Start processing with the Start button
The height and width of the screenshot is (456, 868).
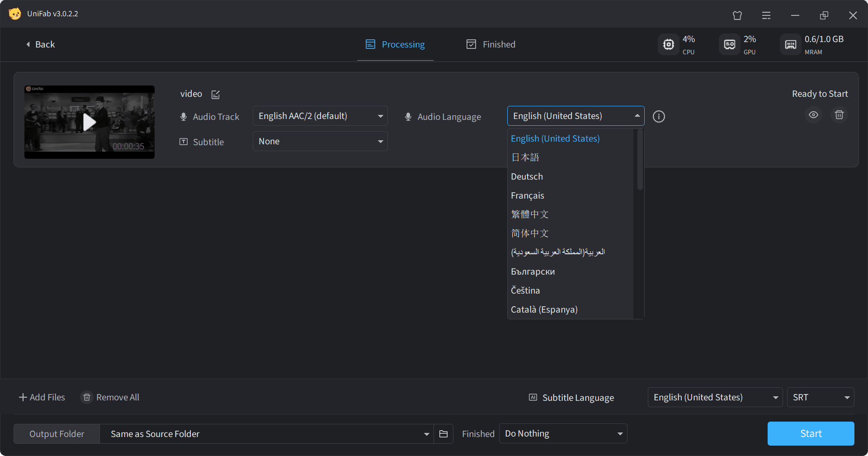[x=811, y=433]
